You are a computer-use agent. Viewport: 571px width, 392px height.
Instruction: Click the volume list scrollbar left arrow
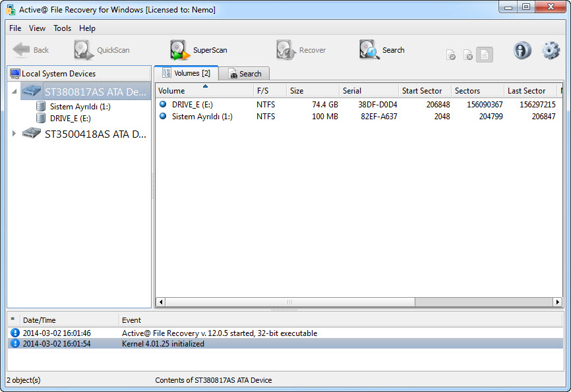(160, 302)
